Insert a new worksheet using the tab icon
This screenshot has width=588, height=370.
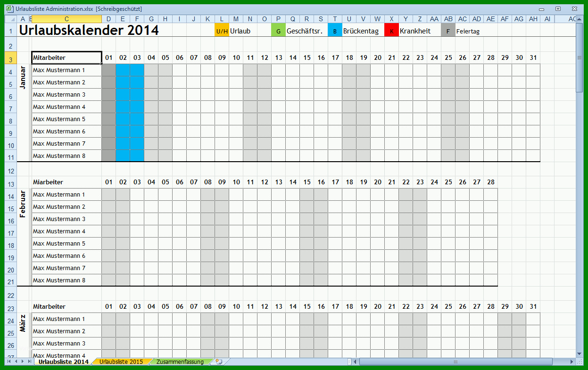pyautogui.click(x=219, y=362)
